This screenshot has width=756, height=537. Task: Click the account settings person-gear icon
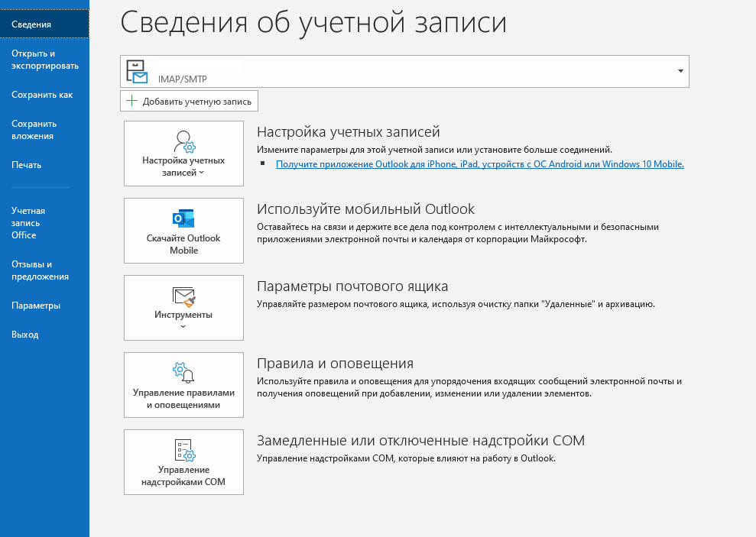pos(184,142)
